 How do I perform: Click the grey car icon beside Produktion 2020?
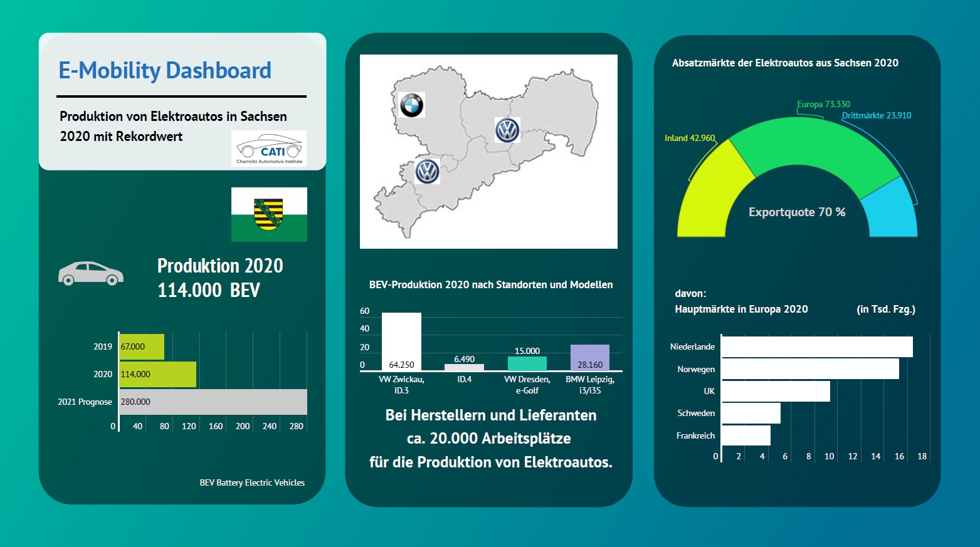tap(91, 273)
